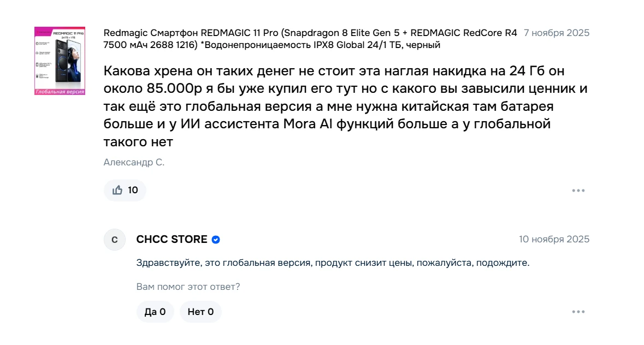Click the pink "Глобальная версия" thumbnail banner
This screenshot has height=345, width=644.
pos(60,92)
